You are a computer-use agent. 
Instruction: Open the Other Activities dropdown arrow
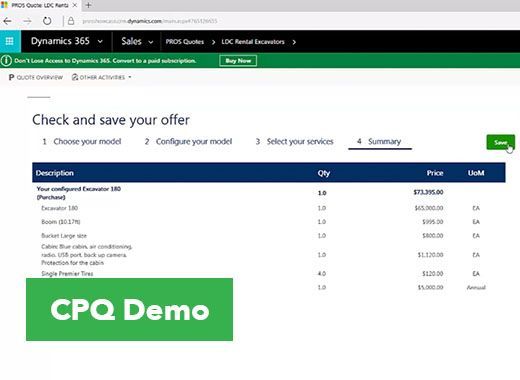coord(130,77)
